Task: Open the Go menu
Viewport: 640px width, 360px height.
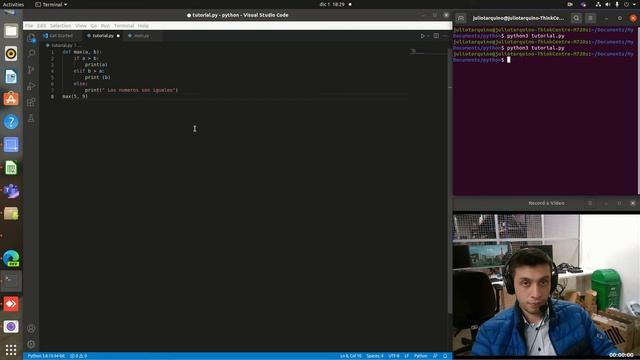Action: pos(94,26)
